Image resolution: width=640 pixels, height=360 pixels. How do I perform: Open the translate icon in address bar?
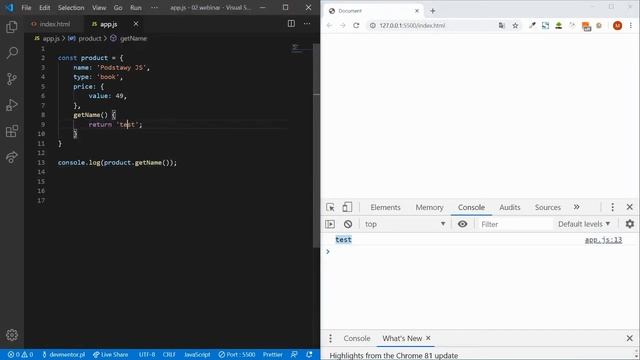click(502, 25)
